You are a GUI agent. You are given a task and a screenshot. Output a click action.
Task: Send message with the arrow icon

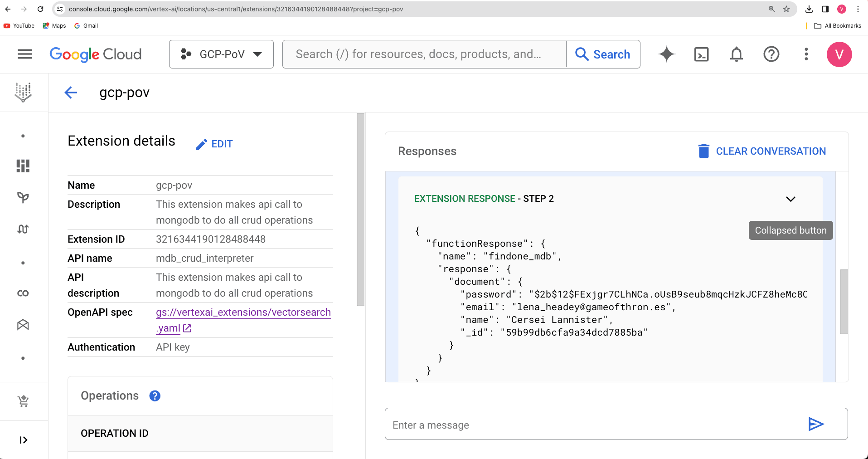tap(816, 424)
